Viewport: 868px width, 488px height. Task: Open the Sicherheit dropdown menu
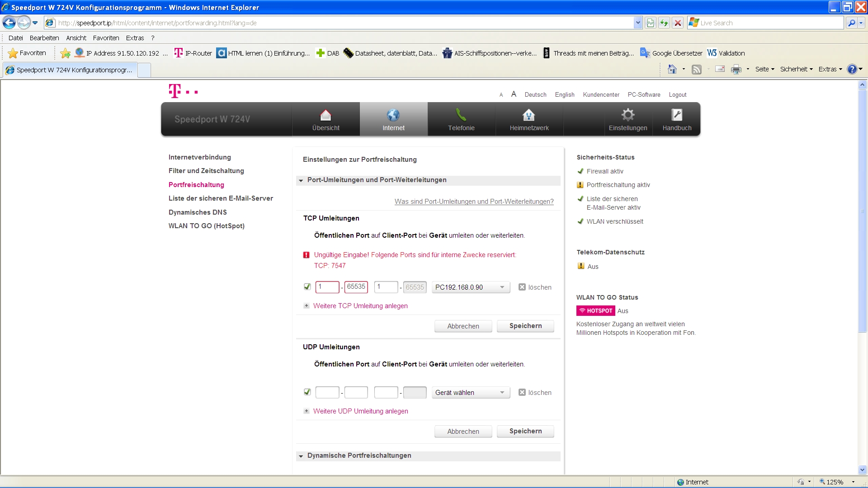click(x=796, y=69)
